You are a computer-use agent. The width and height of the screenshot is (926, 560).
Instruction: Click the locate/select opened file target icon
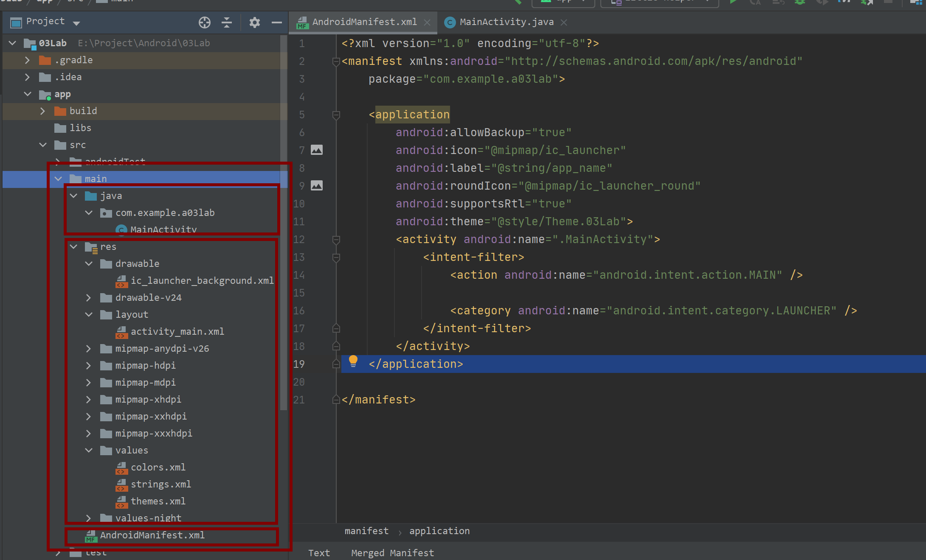pyautogui.click(x=205, y=22)
